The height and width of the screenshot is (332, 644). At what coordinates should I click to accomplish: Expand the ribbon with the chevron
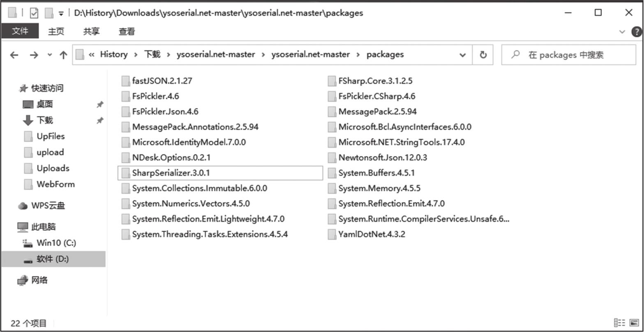(622, 32)
